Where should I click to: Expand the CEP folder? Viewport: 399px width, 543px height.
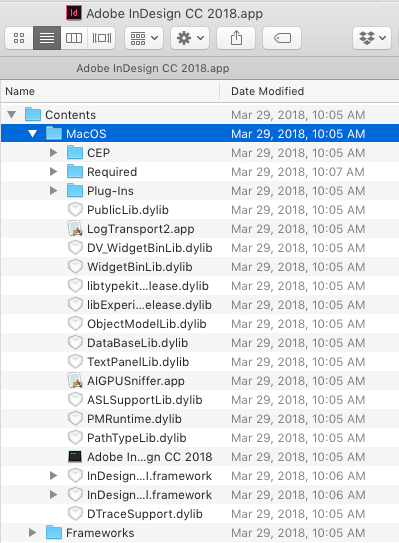coord(53,152)
